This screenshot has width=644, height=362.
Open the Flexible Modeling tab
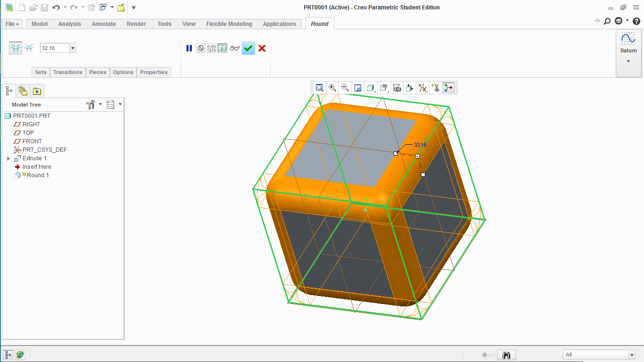229,24
